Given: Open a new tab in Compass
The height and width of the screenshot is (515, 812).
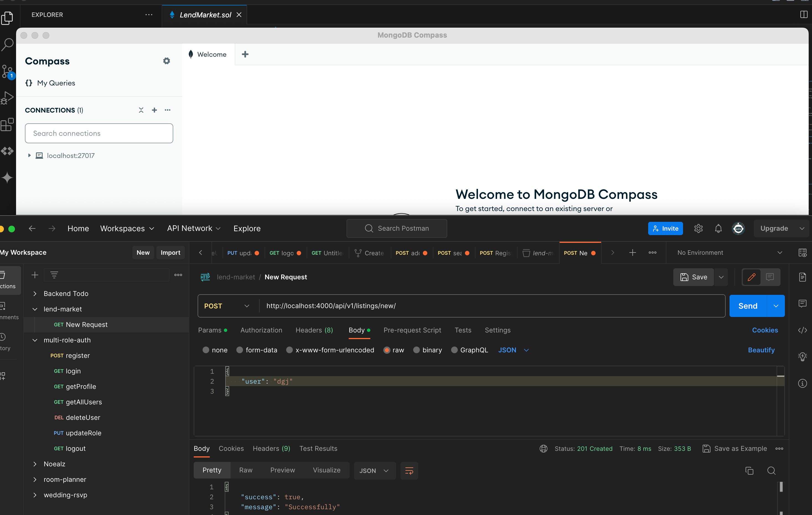Looking at the screenshot, I should pyautogui.click(x=245, y=54).
